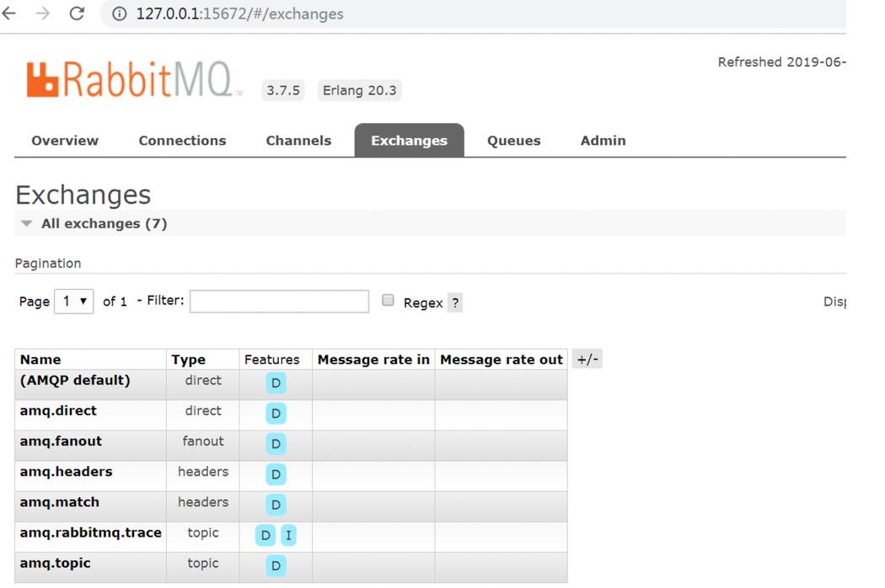Open the amq.direct exchange
The height and width of the screenshot is (588, 885).
[58, 411]
